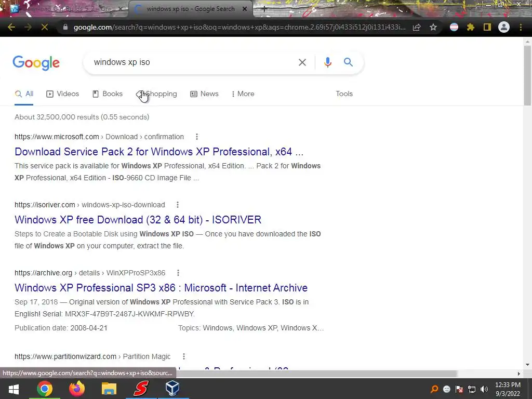Launch Firefox from the taskbar

click(x=77, y=389)
